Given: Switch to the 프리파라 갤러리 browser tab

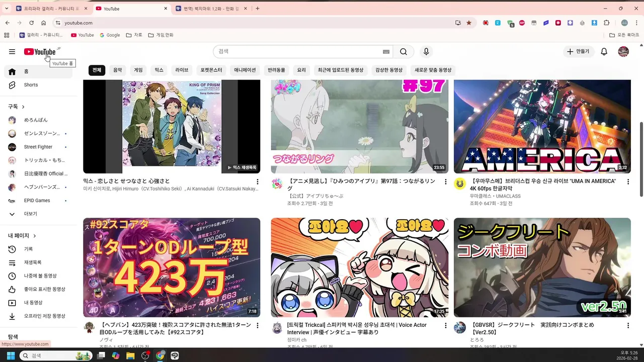Looking at the screenshot, I should click(x=51, y=9).
